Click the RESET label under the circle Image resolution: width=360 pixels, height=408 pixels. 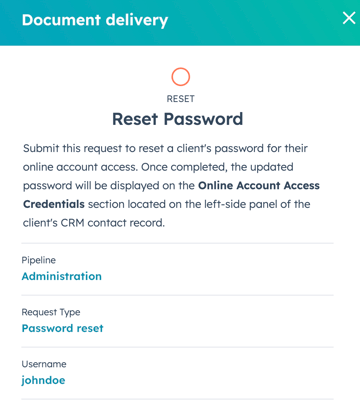click(x=181, y=99)
